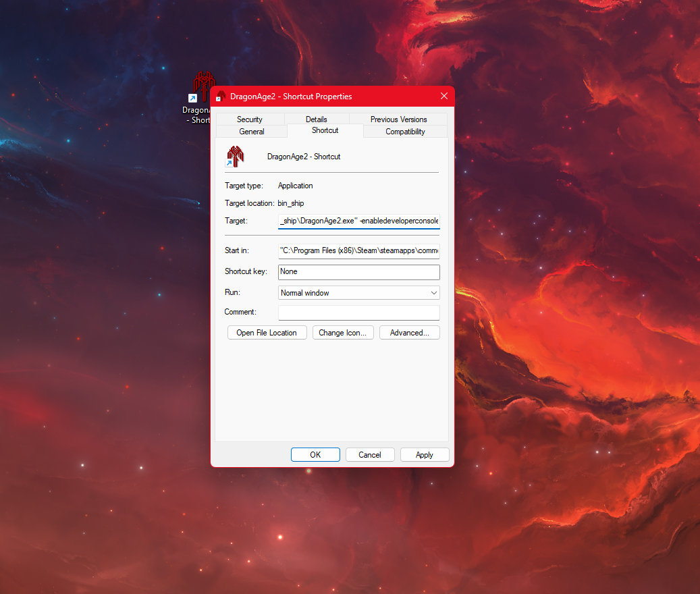Screen dimensions: 700x594
Task: Click the Change Icon button
Action: point(343,333)
